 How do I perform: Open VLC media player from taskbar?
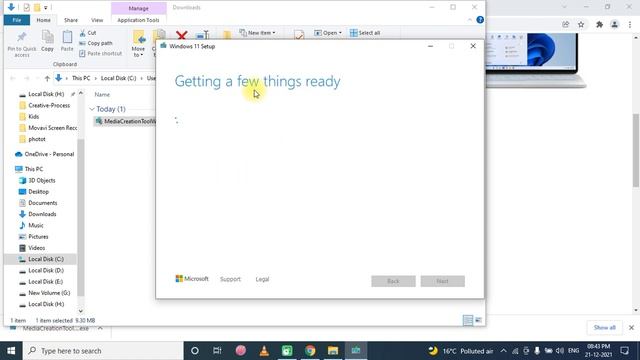click(x=264, y=351)
